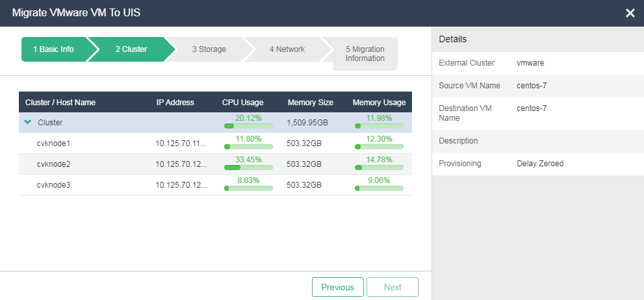This screenshot has width=644, height=300.
Task: Click cvknode2 CPU usage bar at 33.45%
Action: pyautogui.click(x=248, y=168)
